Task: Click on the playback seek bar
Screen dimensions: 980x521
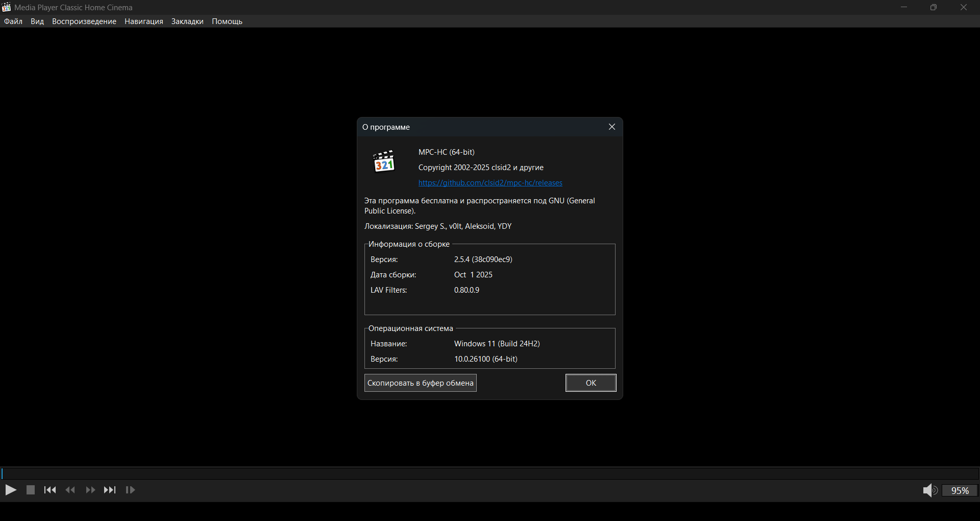Action: click(x=490, y=473)
